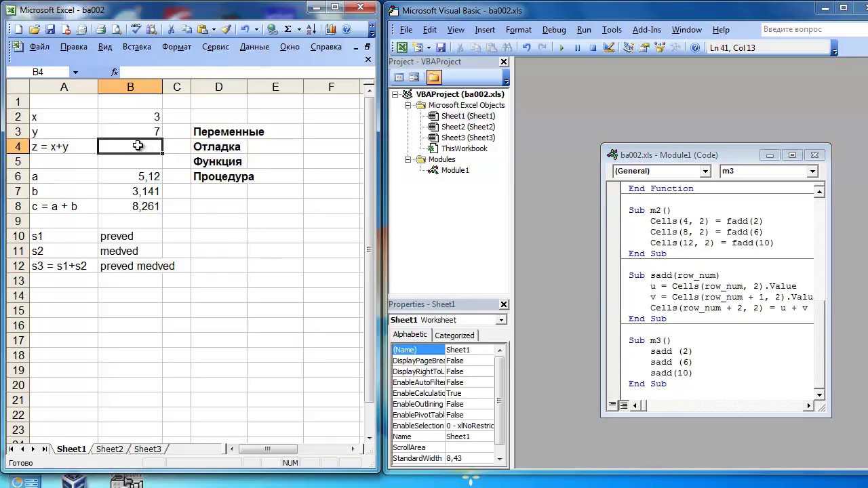The image size is (868, 488).
Task: Click View Object icon in Project panel
Action: tap(414, 77)
